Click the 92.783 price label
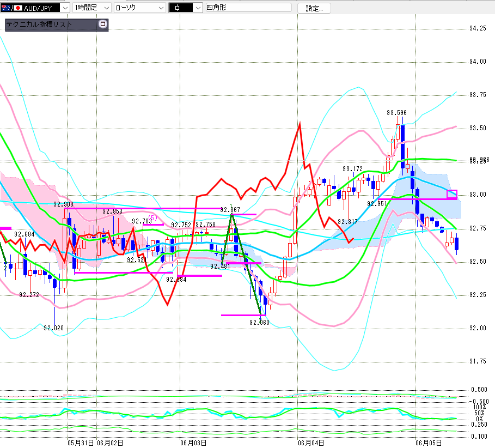This screenshot has height=448, width=495. click(141, 221)
